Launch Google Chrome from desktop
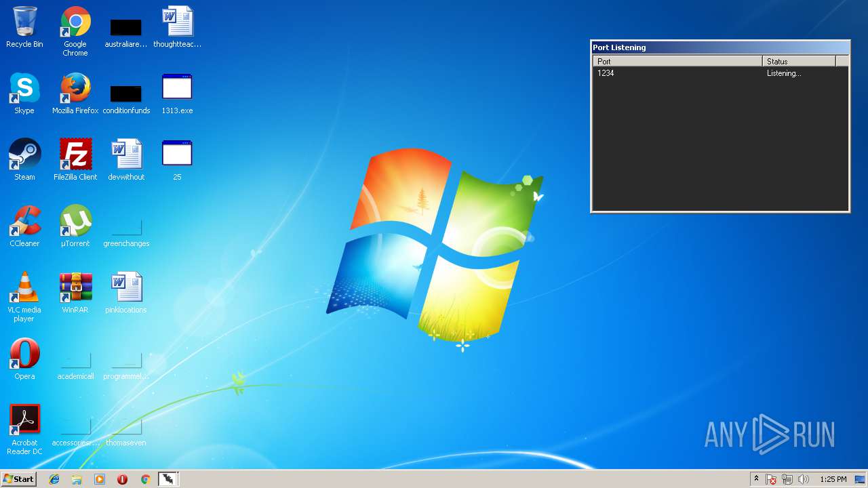 point(75,31)
